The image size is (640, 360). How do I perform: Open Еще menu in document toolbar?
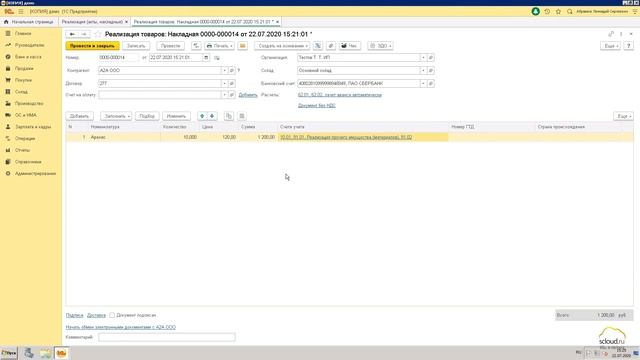(x=610, y=46)
